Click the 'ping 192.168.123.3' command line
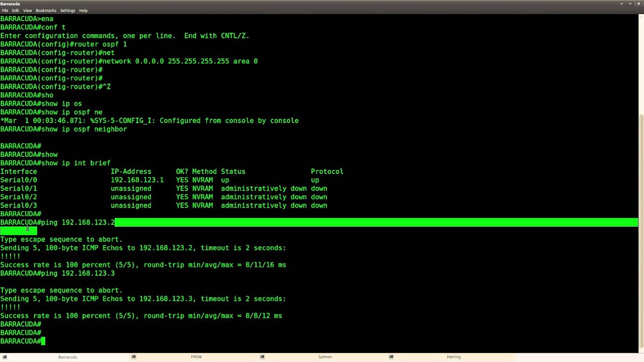The image size is (644, 362). click(57, 274)
